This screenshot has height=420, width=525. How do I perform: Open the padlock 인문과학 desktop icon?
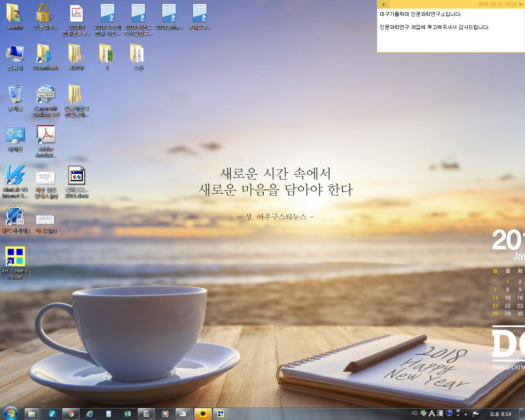pyautogui.click(x=46, y=17)
